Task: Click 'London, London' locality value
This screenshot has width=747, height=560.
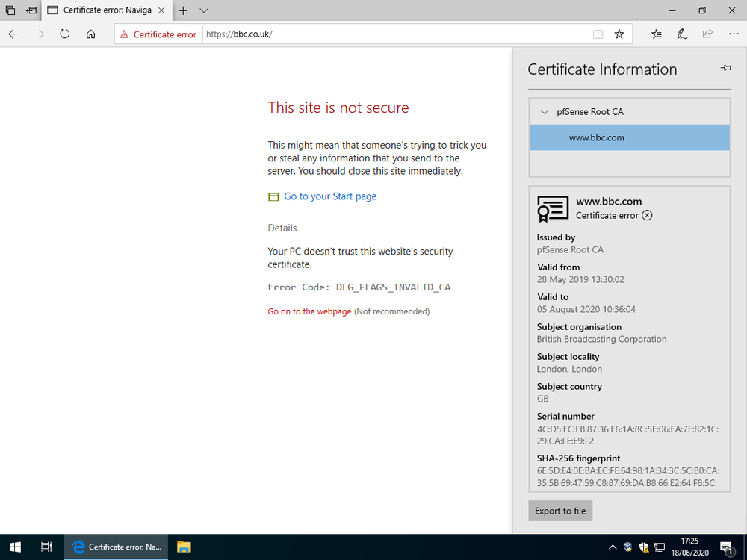Action: 569,369
